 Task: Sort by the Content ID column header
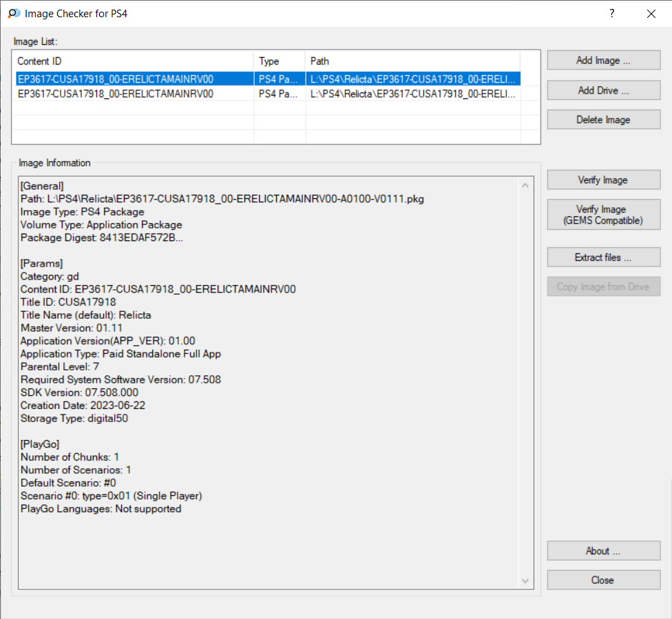click(x=133, y=61)
